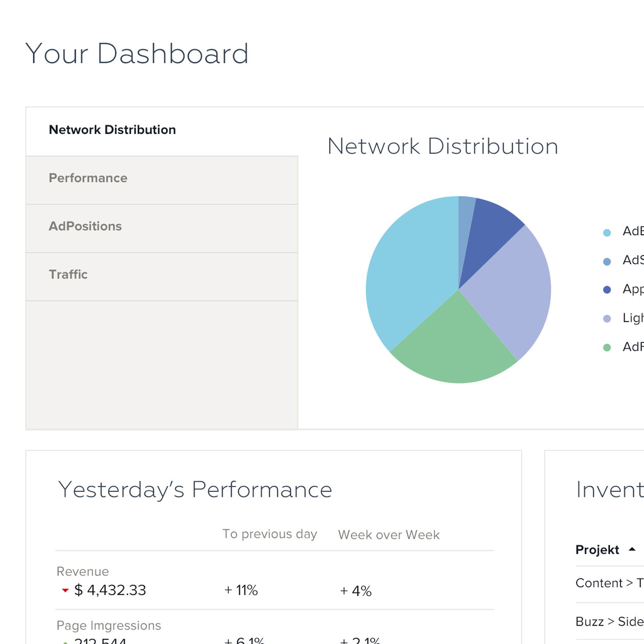The height and width of the screenshot is (644, 644).
Task: Click the red down arrow beside Revenue
Action: (x=65, y=590)
